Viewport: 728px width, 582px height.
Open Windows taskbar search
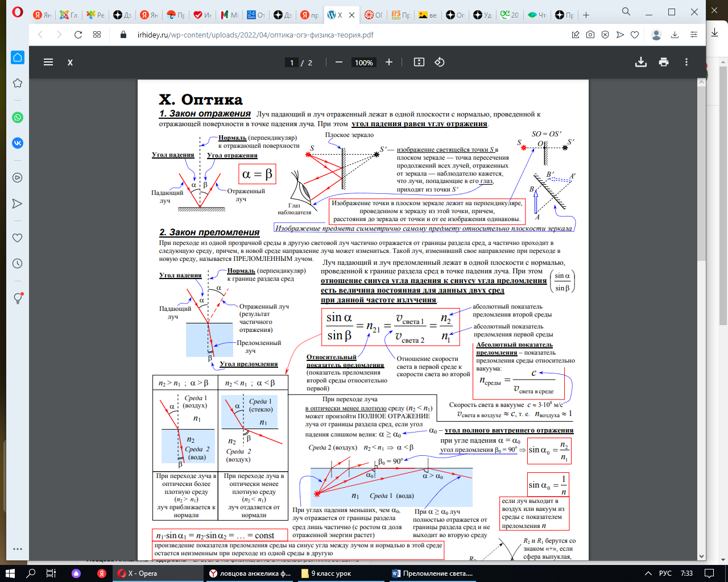coord(31,573)
